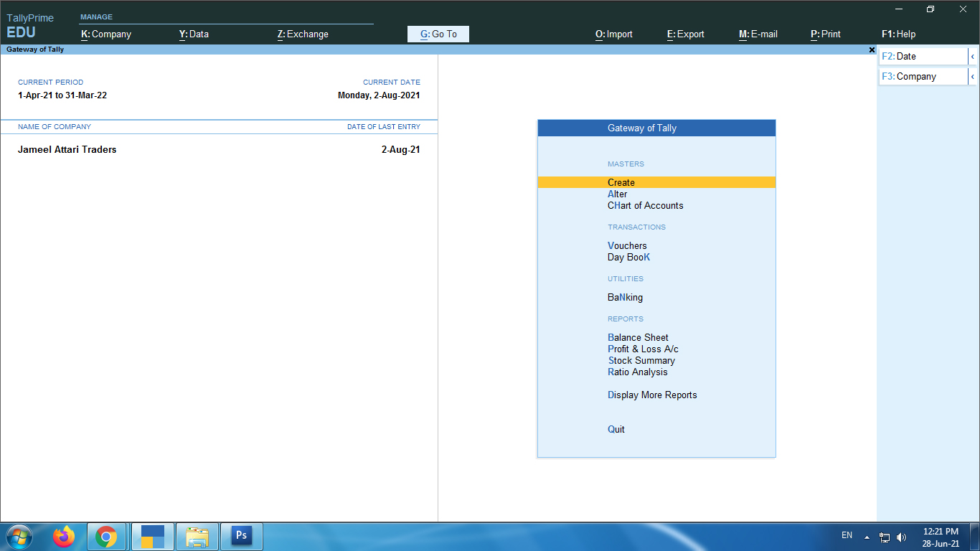980x551 pixels.
Task: Open the K: Company menu
Action: click(x=106, y=34)
